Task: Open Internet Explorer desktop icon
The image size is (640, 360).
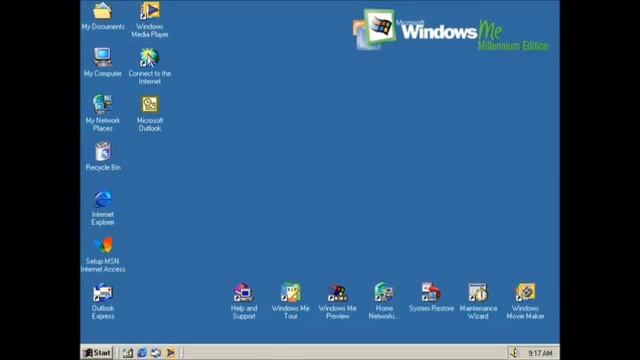Action: pos(103,199)
